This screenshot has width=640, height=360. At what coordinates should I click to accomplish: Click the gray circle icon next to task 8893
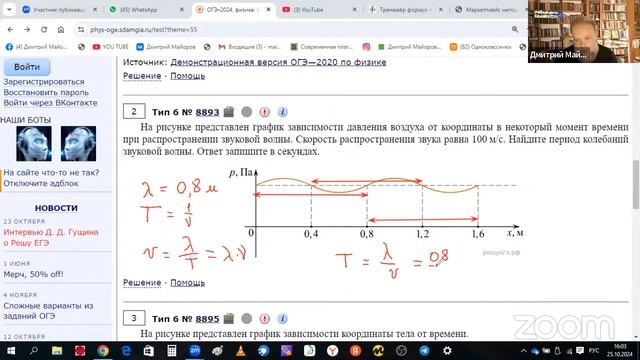pyautogui.click(x=247, y=111)
